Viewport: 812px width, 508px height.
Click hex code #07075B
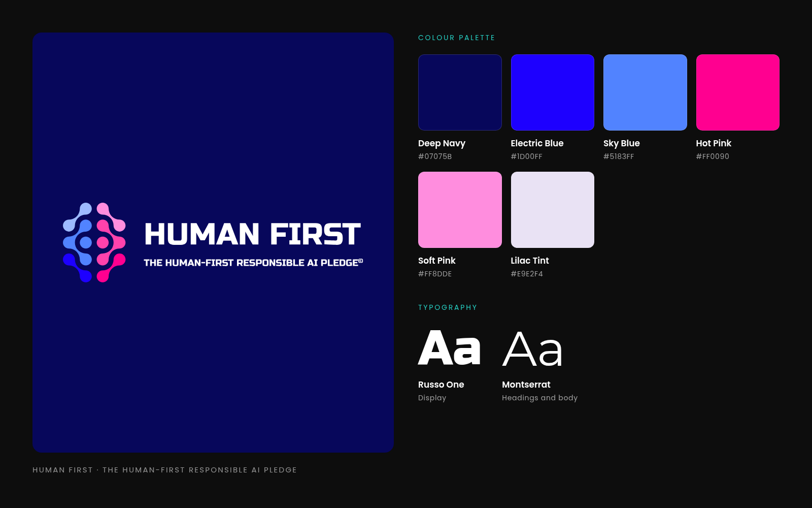pyautogui.click(x=435, y=156)
